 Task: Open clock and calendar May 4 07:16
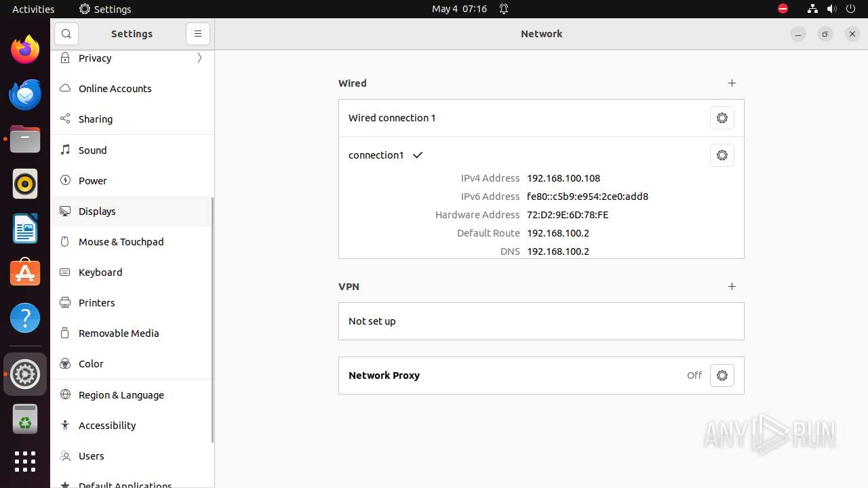click(x=460, y=9)
